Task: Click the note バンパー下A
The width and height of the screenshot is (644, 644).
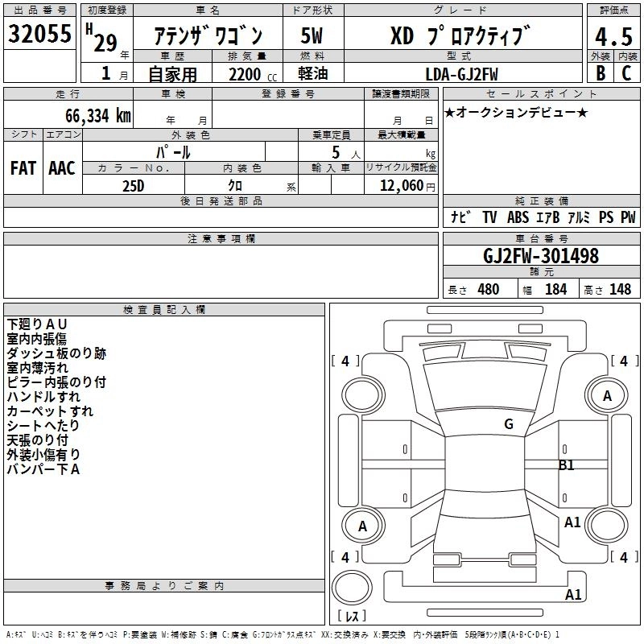Action: pyautogui.click(x=43, y=469)
